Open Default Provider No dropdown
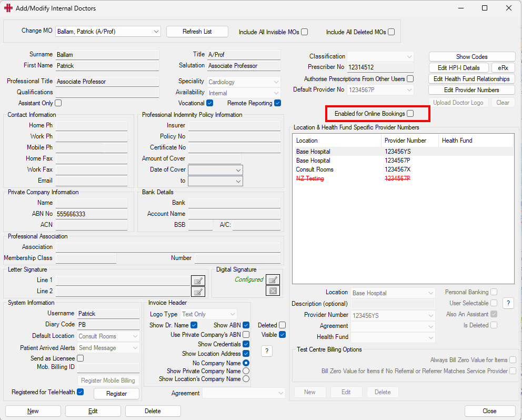Viewport: 522px width, 420px height. (x=380, y=89)
